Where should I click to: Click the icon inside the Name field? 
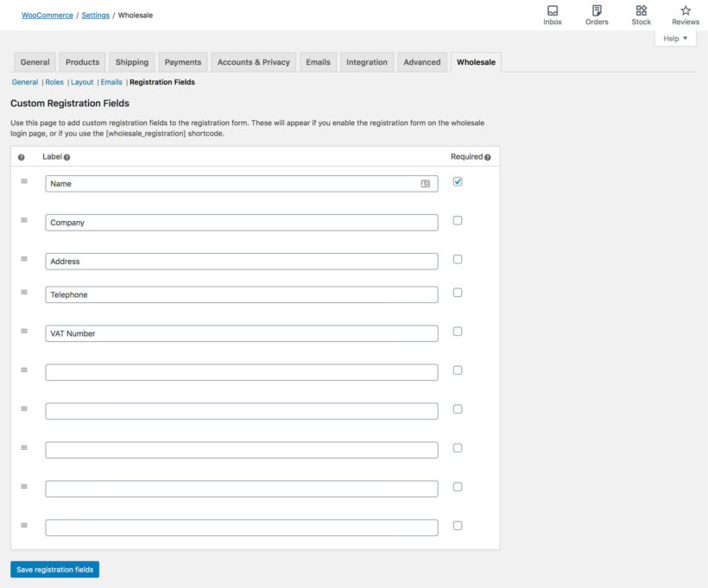point(426,183)
